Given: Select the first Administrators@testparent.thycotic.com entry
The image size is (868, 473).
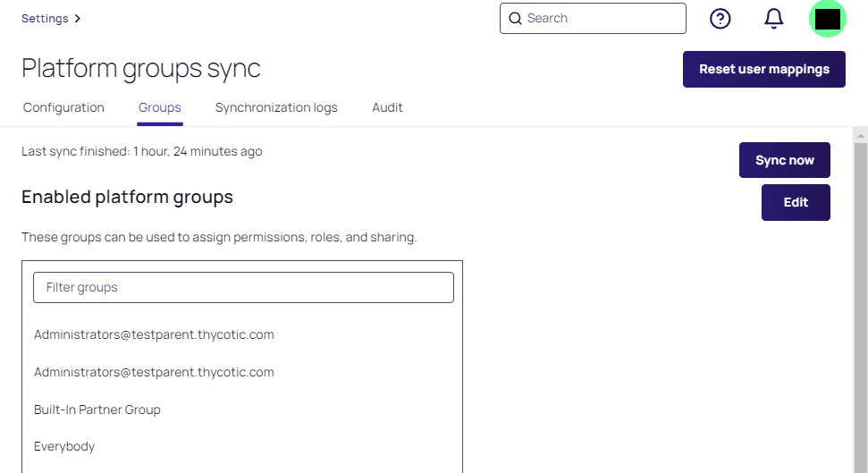Looking at the screenshot, I should click(x=154, y=334).
